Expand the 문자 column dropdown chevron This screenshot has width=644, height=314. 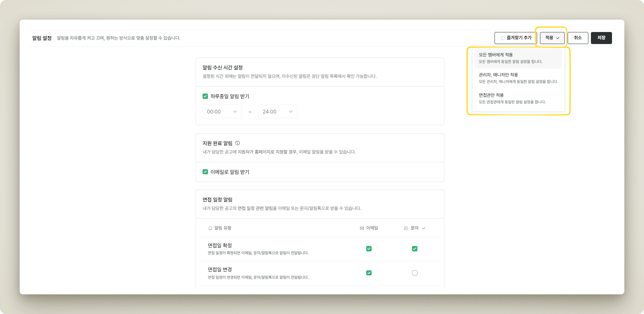[423, 228]
